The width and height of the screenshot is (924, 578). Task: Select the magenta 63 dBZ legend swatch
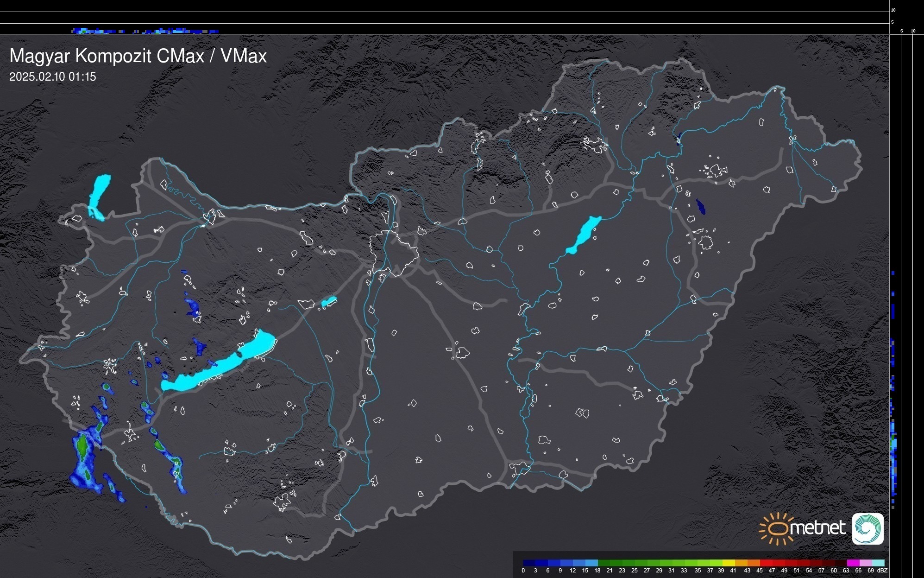[853, 563]
